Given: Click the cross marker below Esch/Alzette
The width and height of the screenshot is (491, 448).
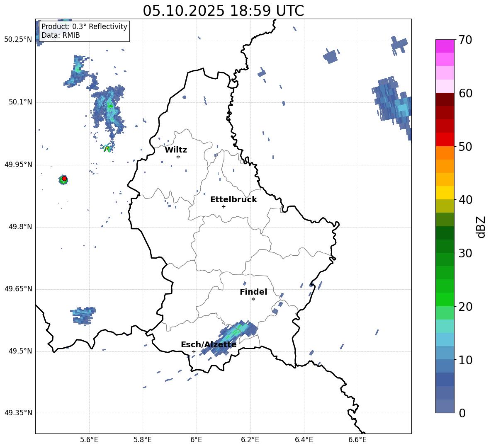Looking at the screenshot, I should tap(194, 351).
